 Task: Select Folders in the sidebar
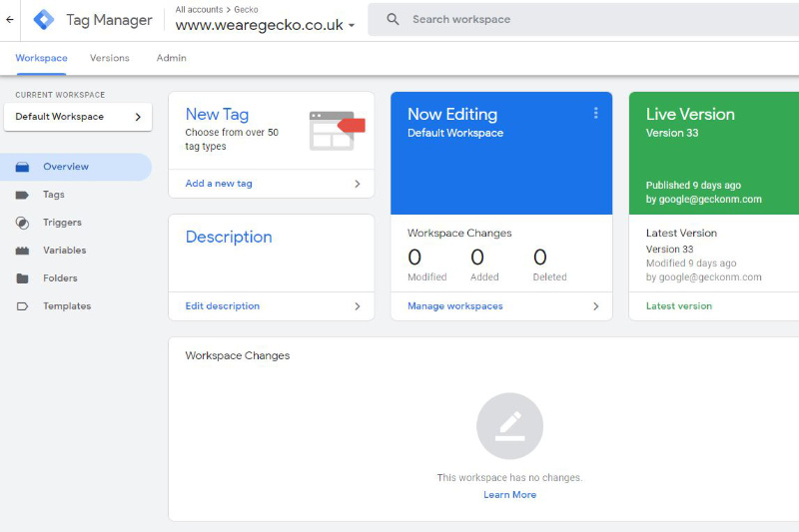[x=76, y=278]
